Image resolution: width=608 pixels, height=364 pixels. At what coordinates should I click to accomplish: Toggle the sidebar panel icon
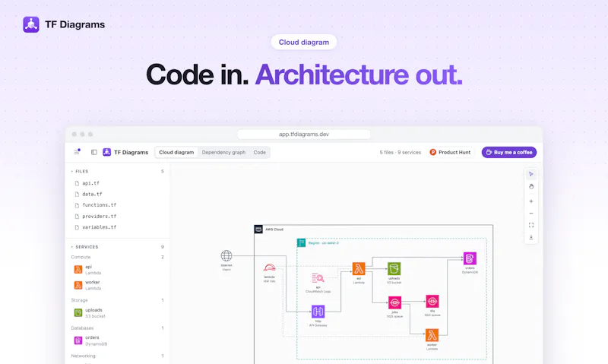(x=93, y=152)
